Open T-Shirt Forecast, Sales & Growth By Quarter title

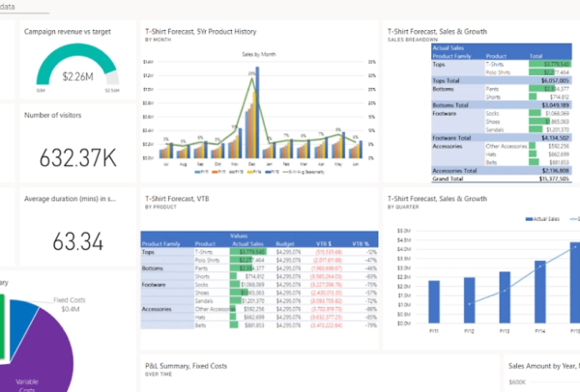pyautogui.click(x=437, y=199)
